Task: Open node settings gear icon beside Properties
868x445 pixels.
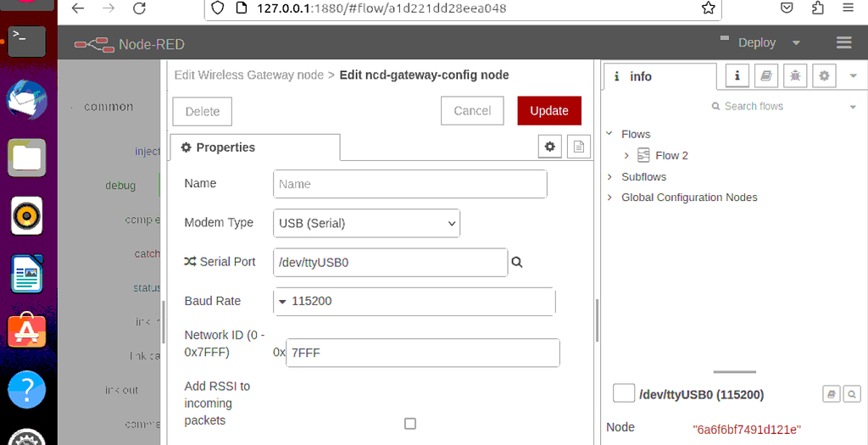Action: (549, 147)
